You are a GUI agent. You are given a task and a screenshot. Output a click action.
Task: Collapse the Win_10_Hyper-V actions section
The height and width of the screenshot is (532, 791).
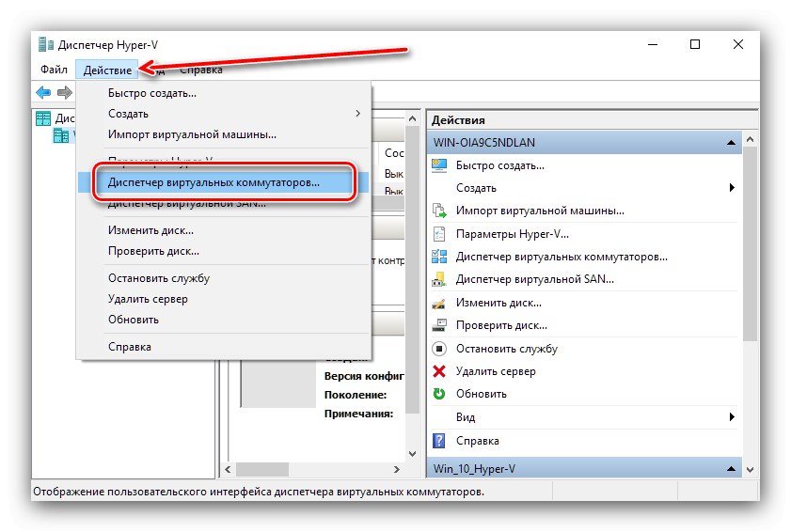click(731, 469)
